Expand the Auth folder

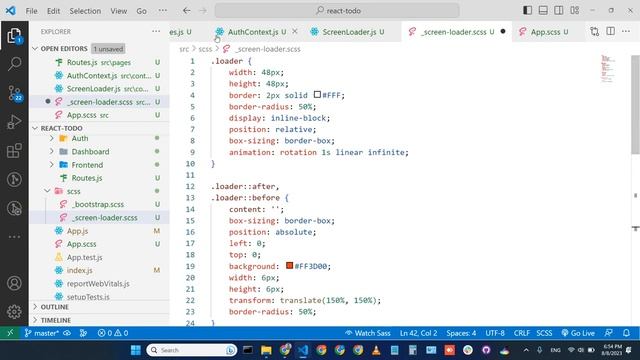pos(51,138)
